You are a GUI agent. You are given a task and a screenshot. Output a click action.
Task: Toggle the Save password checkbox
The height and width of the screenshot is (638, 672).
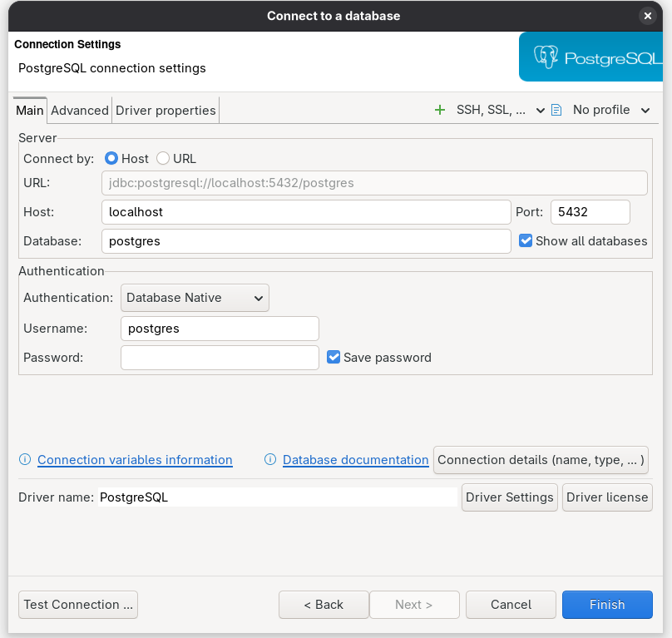(x=334, y=357)
